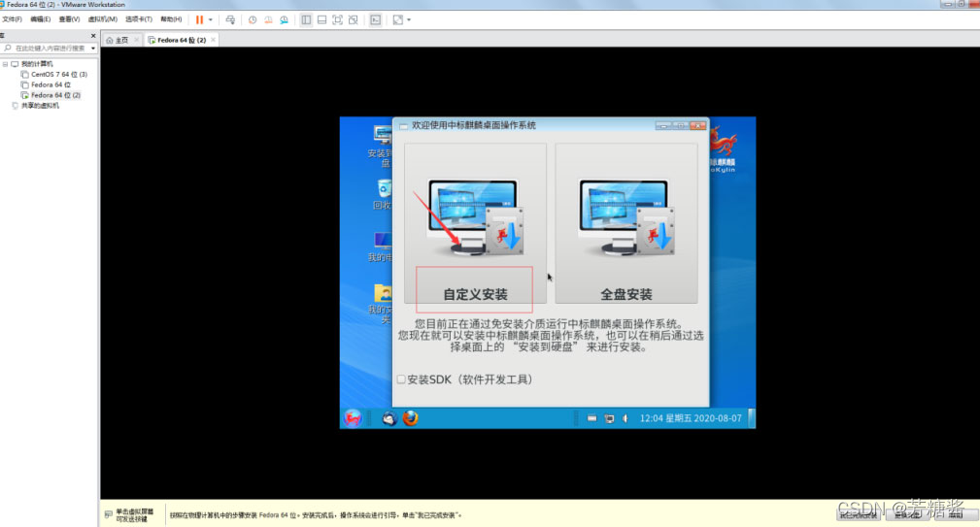Open the 查看(V) menu
The image size is (980, 527).
[69, 19]
